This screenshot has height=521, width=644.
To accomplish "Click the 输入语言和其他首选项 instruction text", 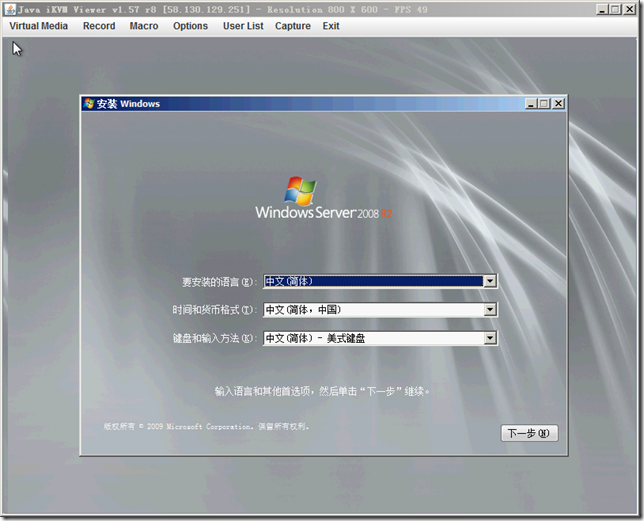I will [x=322, y=391].
